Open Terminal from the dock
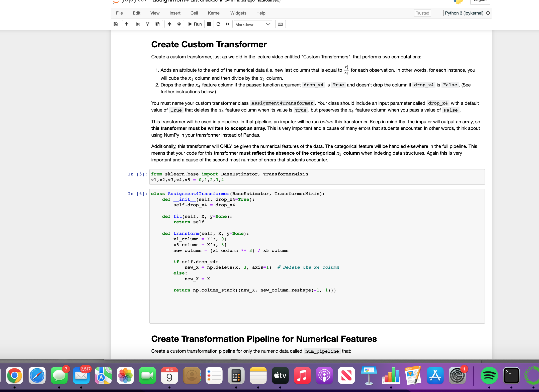Viewport: 539px width, 392px height. point(511,376)
